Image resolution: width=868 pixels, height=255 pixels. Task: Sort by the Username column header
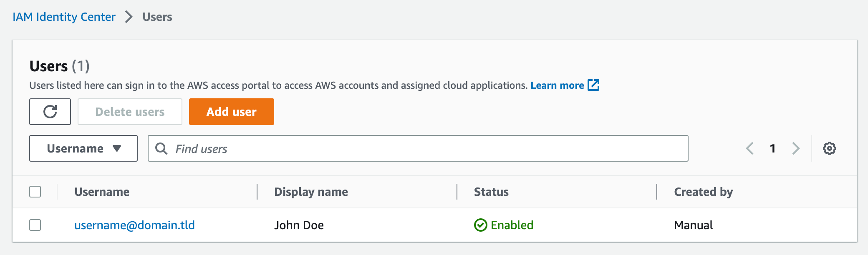click(102, 192)
